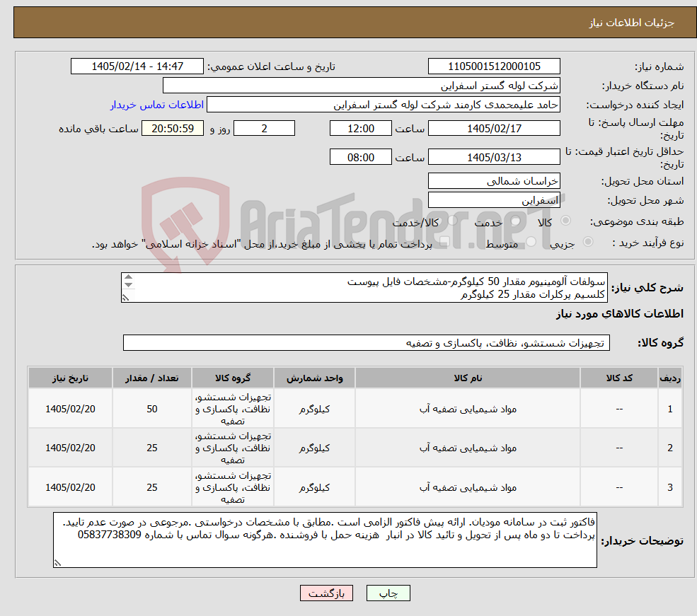Click need date 1405/02/20 in row 3
The height and width of the screenshot is (616, 697).
70,487
